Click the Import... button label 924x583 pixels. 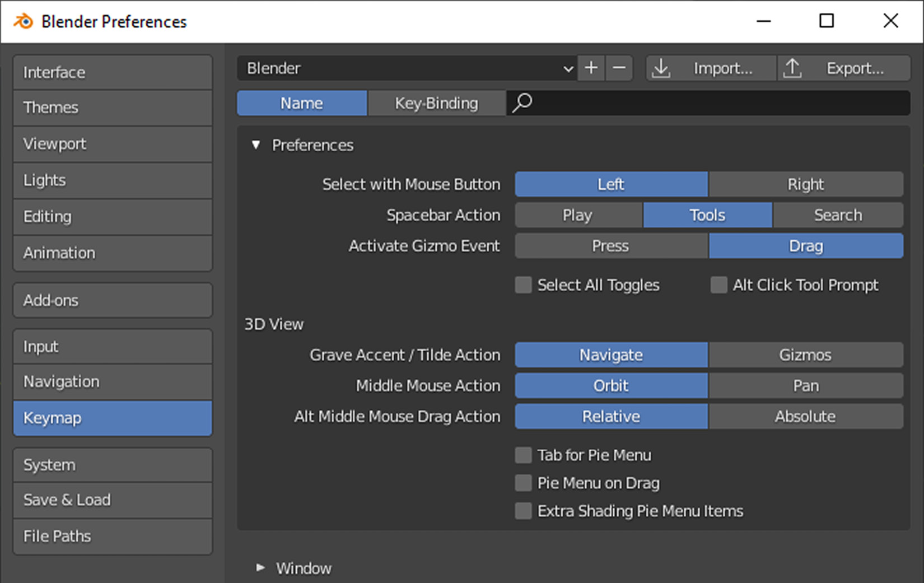pyautogui.click(x=723, y=68)
